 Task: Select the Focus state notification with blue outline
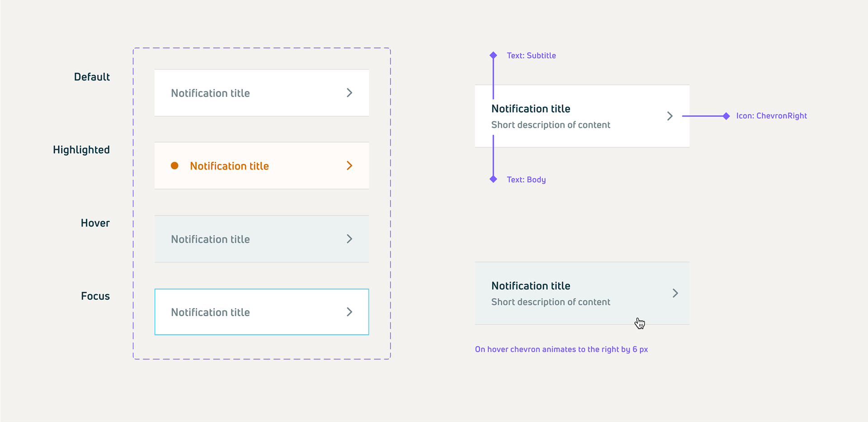click(262, 312)
